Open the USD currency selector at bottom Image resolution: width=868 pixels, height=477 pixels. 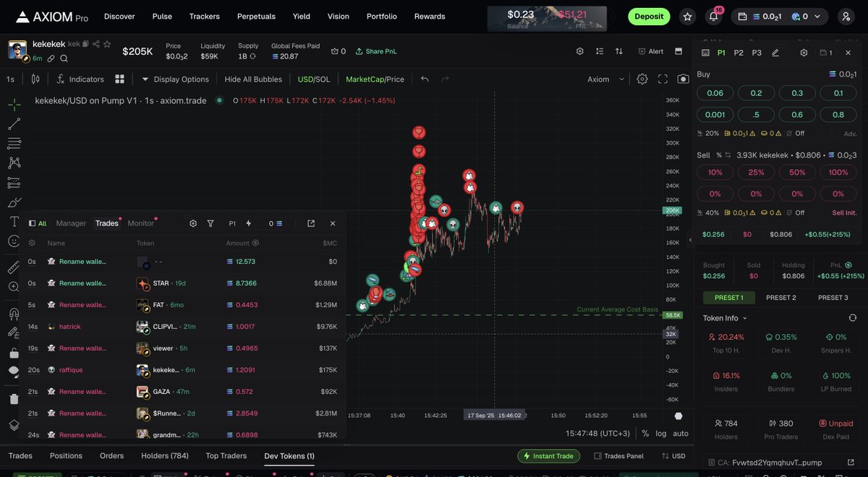pos(673,456)
